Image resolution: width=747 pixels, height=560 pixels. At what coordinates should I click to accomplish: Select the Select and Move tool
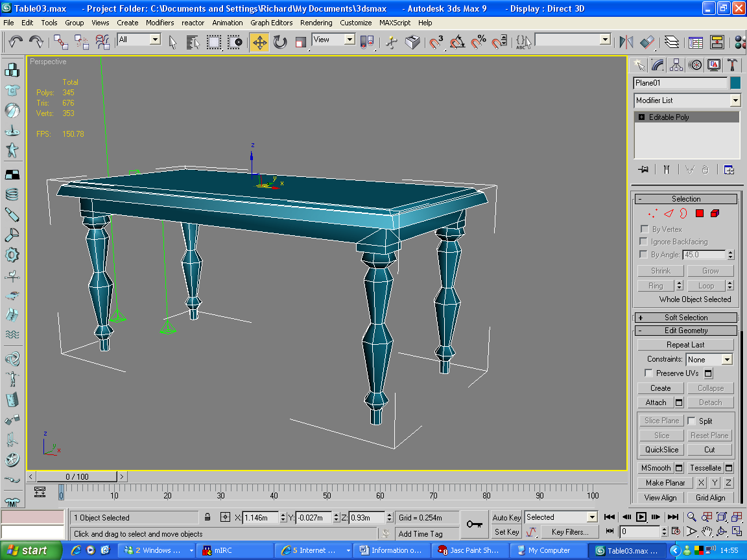click(x=259, y=42)
